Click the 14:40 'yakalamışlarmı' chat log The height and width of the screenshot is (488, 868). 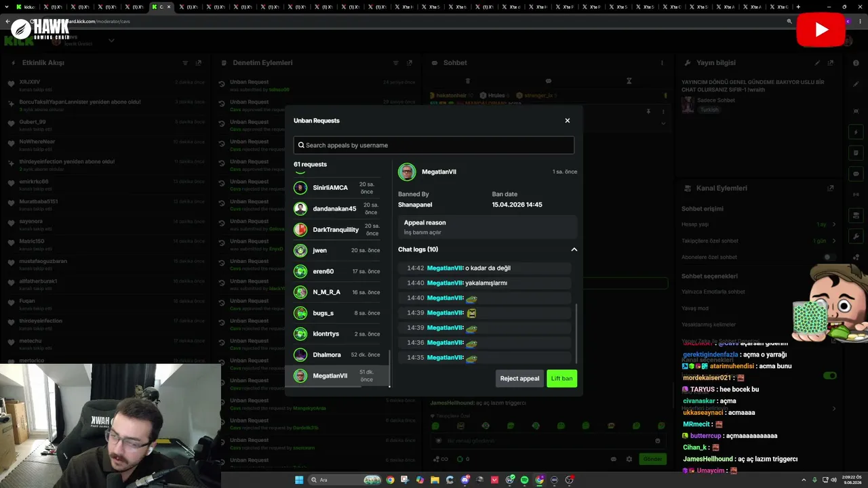(x=485, y=283)
